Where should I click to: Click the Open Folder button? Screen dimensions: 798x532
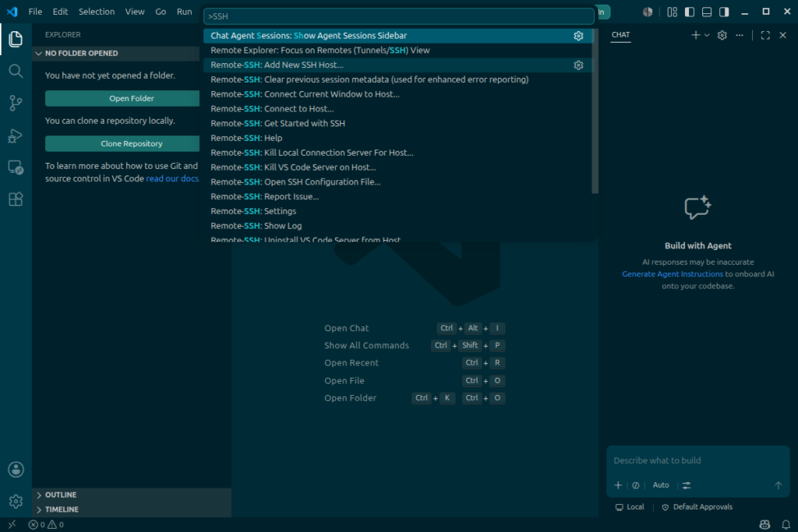[122, 99]
